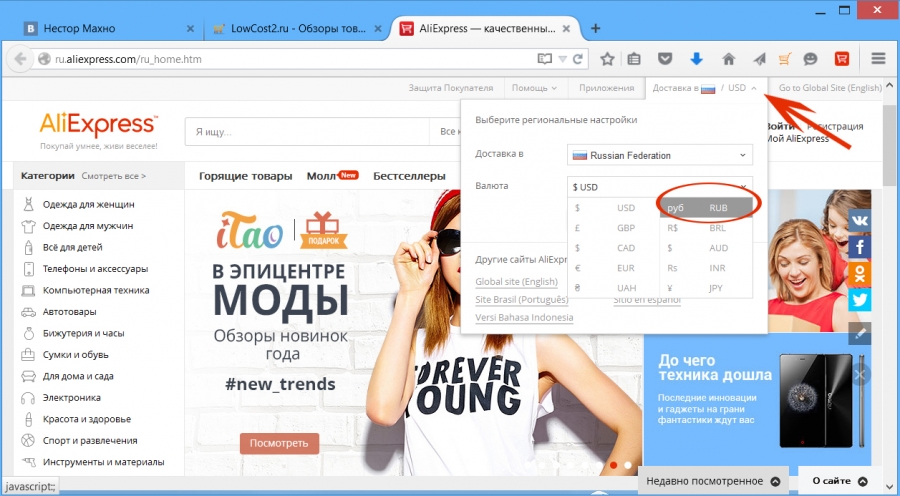Image resolution: width=900 pixels, height=496 pixels.
Task: Click the Pocket save icon
Action: tap(665, 59)
